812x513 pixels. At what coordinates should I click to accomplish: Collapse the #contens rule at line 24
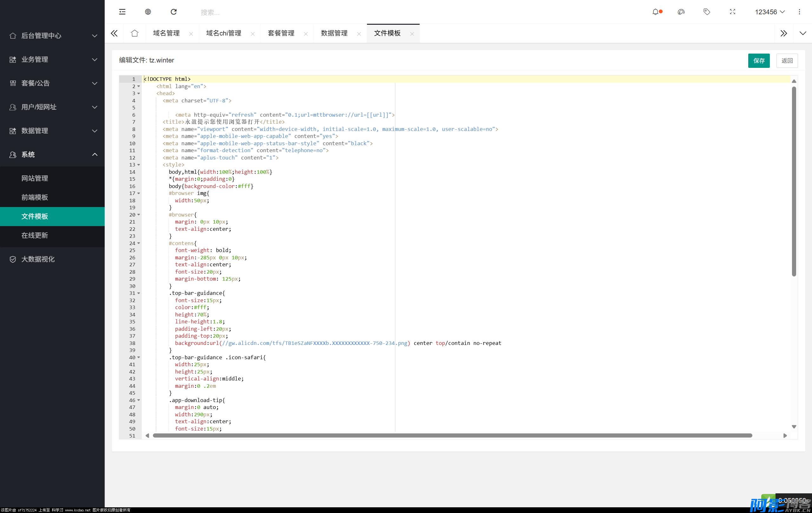click(x=139, y=243)
